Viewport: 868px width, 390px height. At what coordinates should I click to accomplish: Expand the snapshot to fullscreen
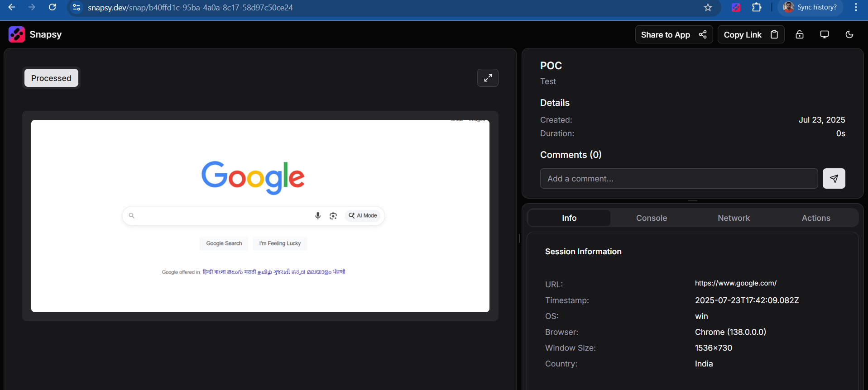pyautogui.click(x=488, y=78)
